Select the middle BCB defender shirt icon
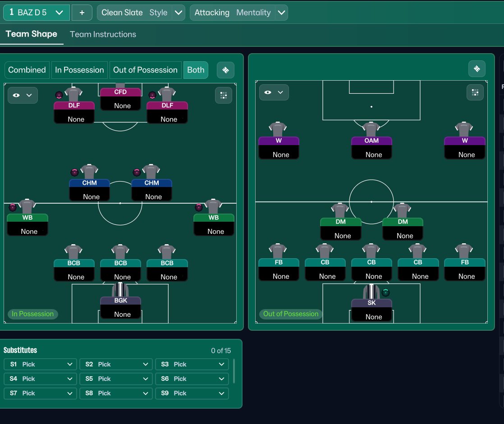Viewport: 504px width, 424px height. tap(120, 252)
